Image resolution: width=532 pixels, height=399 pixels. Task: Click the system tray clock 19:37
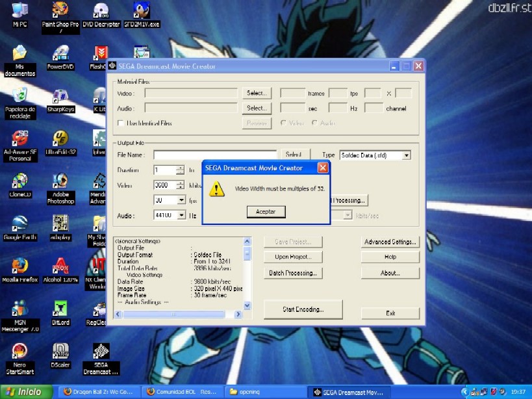(518, 392)
